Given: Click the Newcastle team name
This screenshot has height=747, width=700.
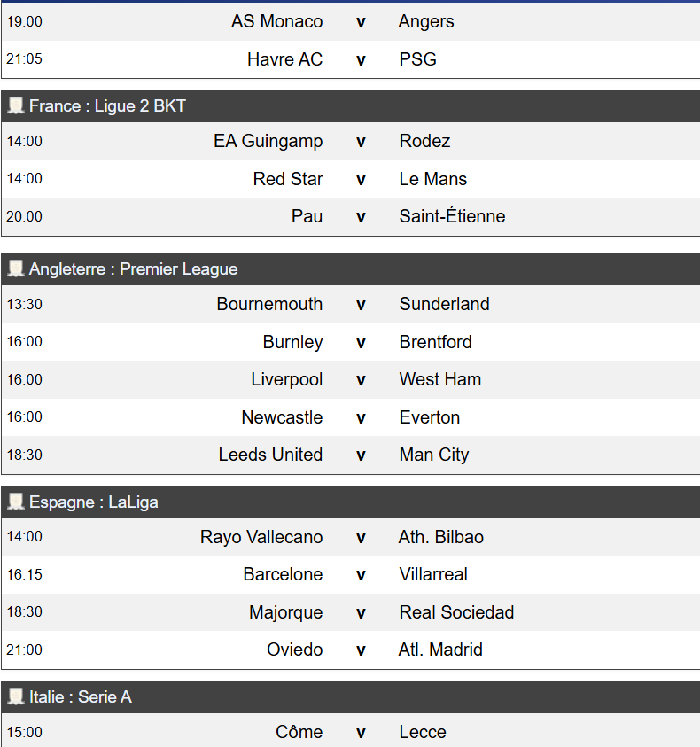Looking at the screenshot, I should point(282,417).
